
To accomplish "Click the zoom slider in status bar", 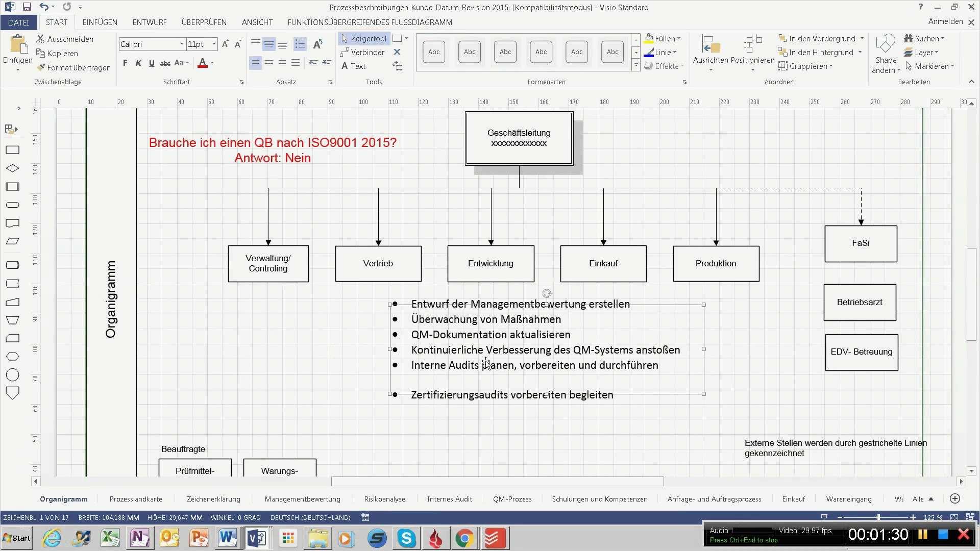I will click(878, 517).
